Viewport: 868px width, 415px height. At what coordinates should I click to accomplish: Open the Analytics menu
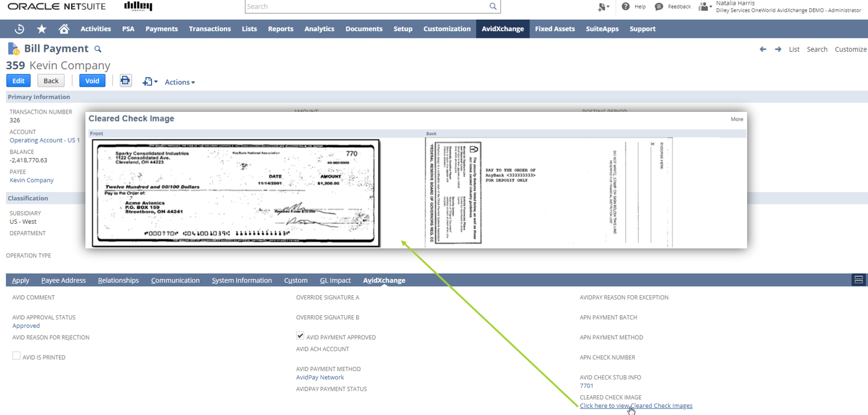click(319, 29)
